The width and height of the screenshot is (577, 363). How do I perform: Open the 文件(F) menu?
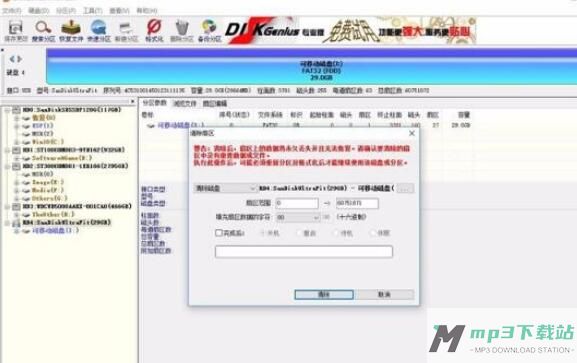pos(12,11)
